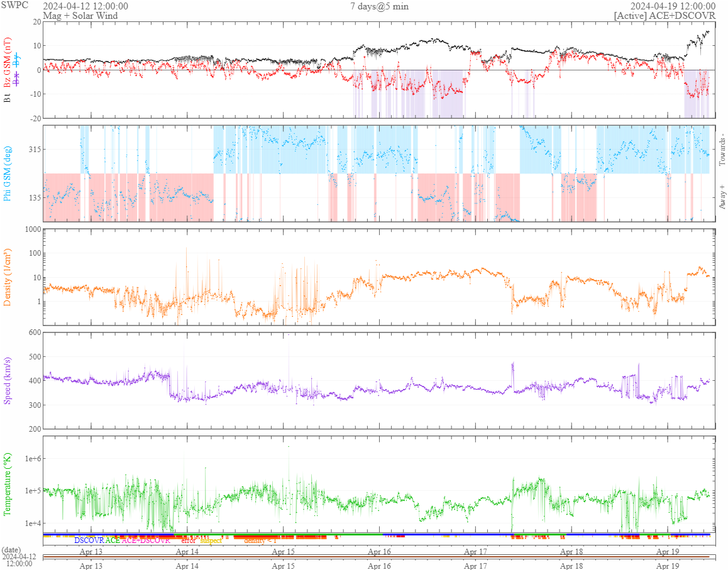Viewport: 728px width, 570px height.
Task: Click the 400 tick on Speed axis
Action: pos(35,381)
